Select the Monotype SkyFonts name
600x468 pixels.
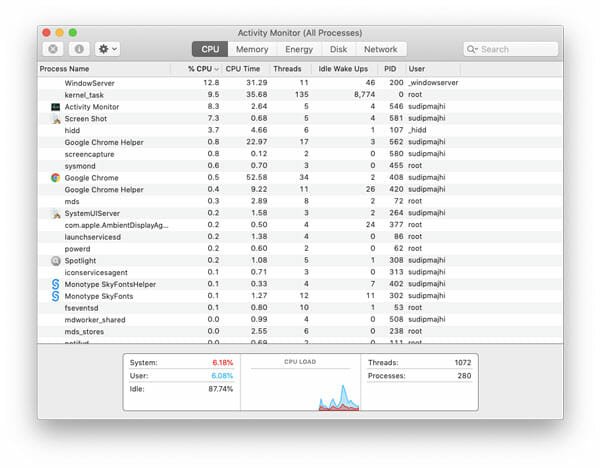(x=99, y=296)
